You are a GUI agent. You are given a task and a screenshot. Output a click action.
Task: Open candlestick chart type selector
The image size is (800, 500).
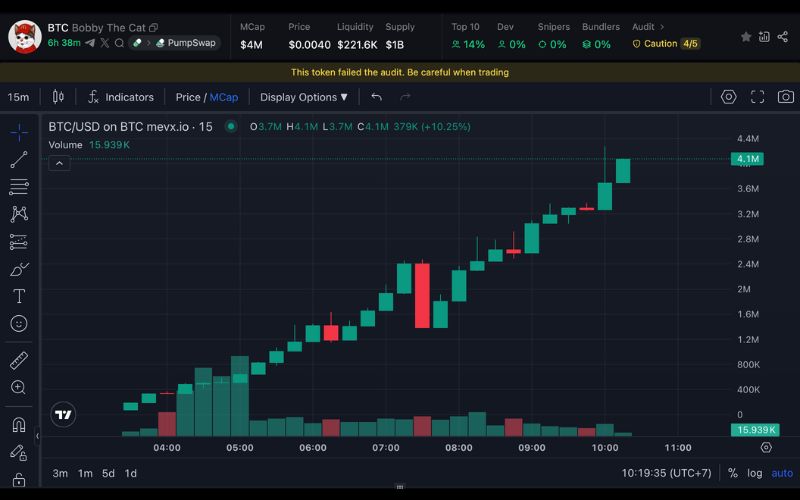(58, 97)
